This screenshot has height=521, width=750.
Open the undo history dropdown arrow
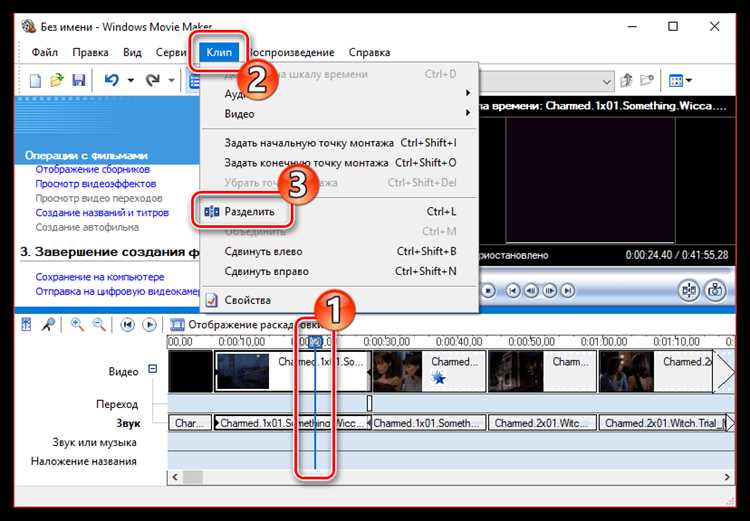click(131, 80)
